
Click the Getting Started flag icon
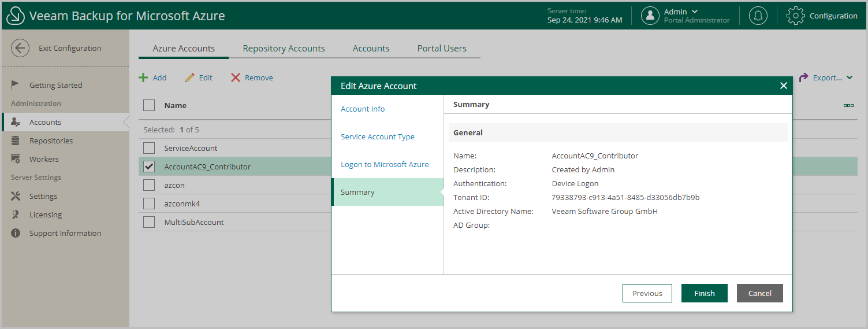pyautogui.click(x=16, y=85)
